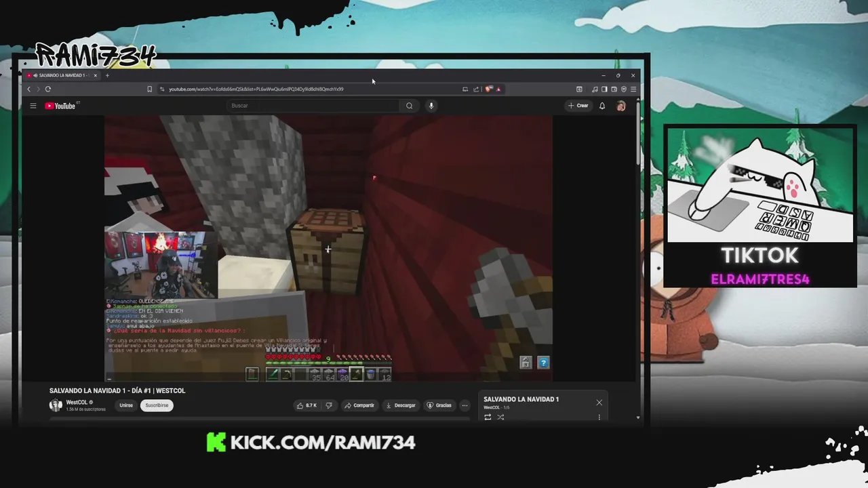Click the in-game lock icon
This screenshot has height=488, width=868.
[526, 363]
